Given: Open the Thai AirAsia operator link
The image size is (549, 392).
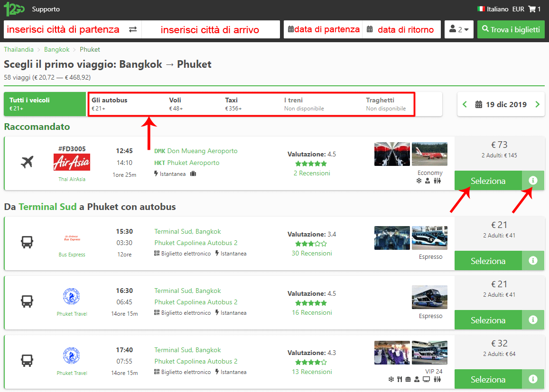Looking at the screenshot, I should [x=72, y=179].
